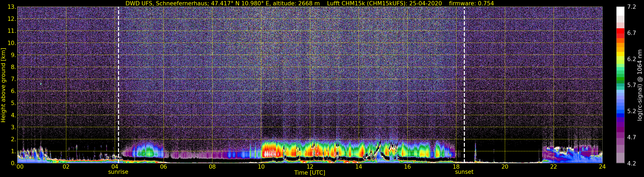644x177 pixels.
Task: Click the time axis tick label 12
Action: click(310, 167)
